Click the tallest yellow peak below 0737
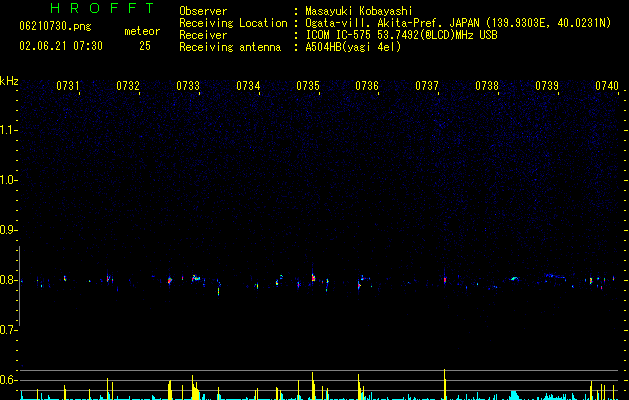 click(444, 384)
